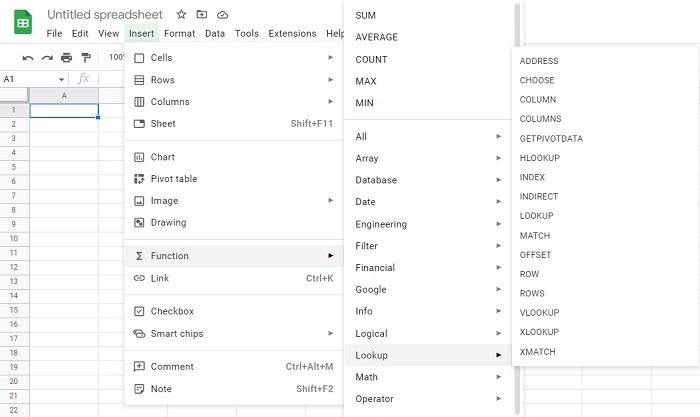Expand the Cells submenu arrow
Viewport: 700px width, 417px height.
coord(331,57)
